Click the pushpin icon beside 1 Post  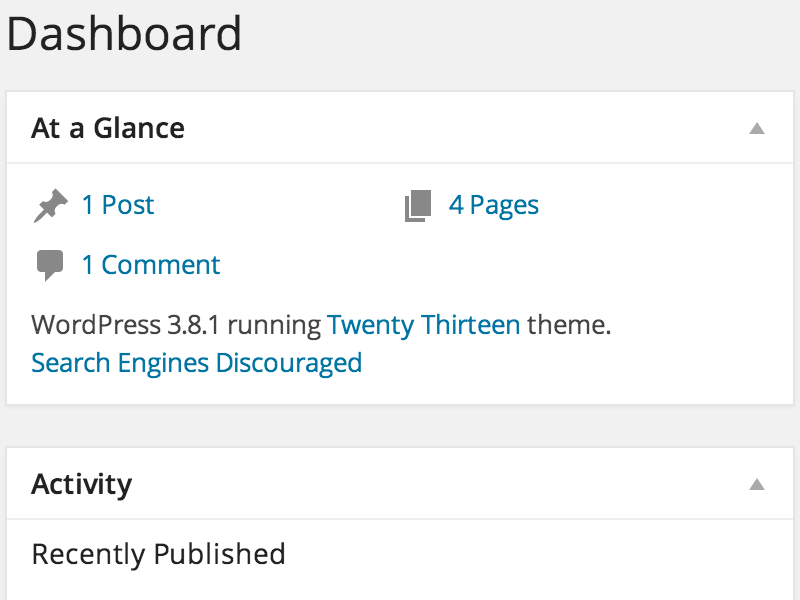[50, 206]
